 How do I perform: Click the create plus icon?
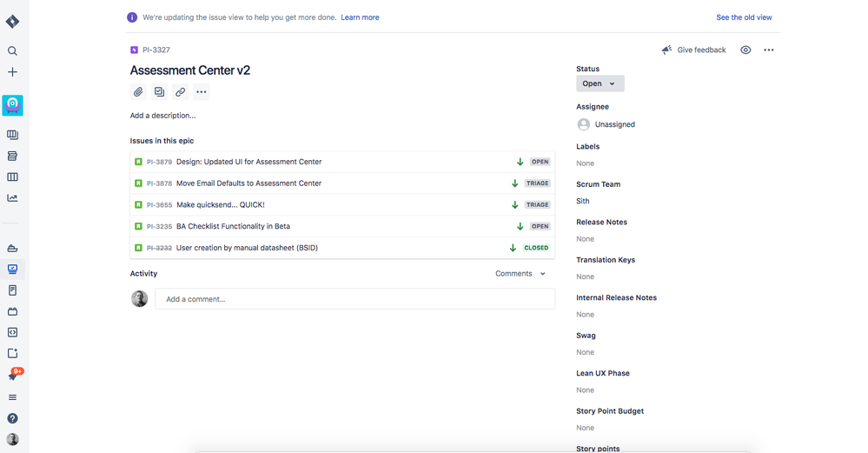(x=12, y=72)
